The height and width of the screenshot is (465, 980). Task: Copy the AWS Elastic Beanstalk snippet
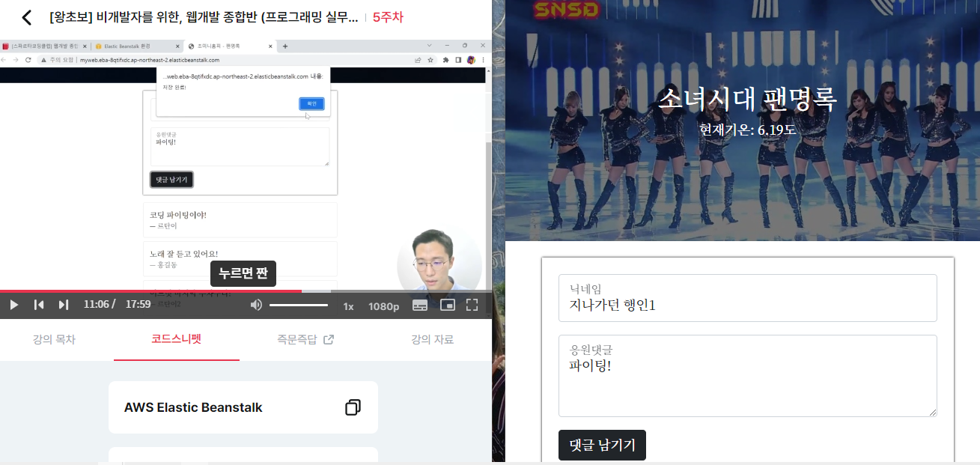point(353,407)
